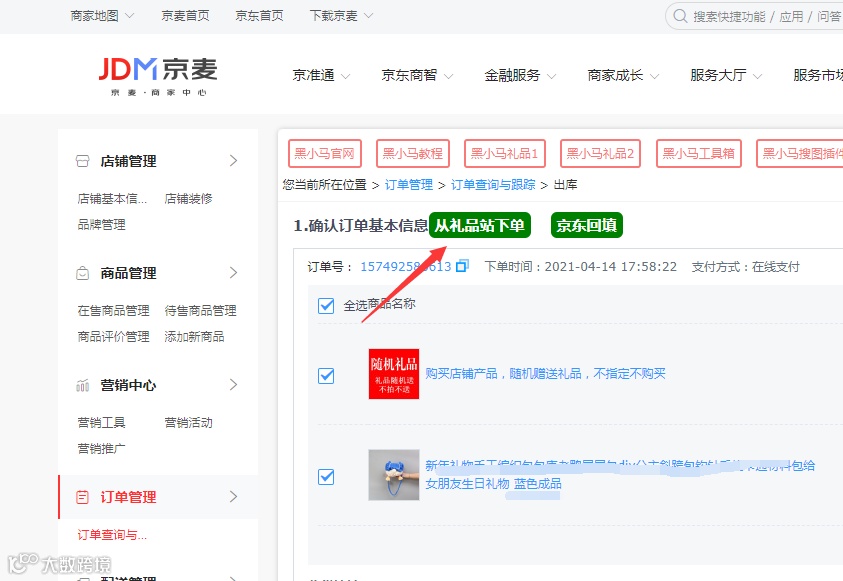Expand 营销中心 section chevron
This screenshot has width=843, height=581.
point(233,385)
